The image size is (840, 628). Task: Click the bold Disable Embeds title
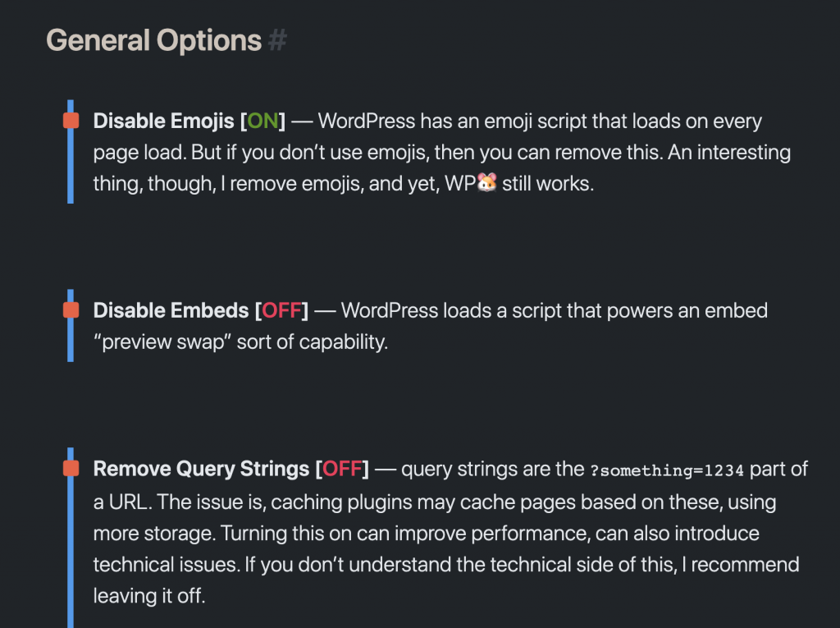(x=171, y=310)
